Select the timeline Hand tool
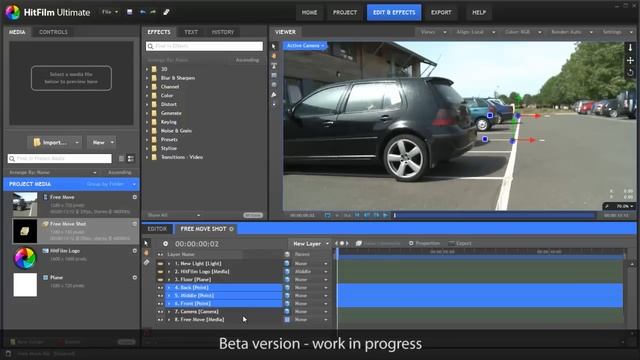 click(147, 253)
